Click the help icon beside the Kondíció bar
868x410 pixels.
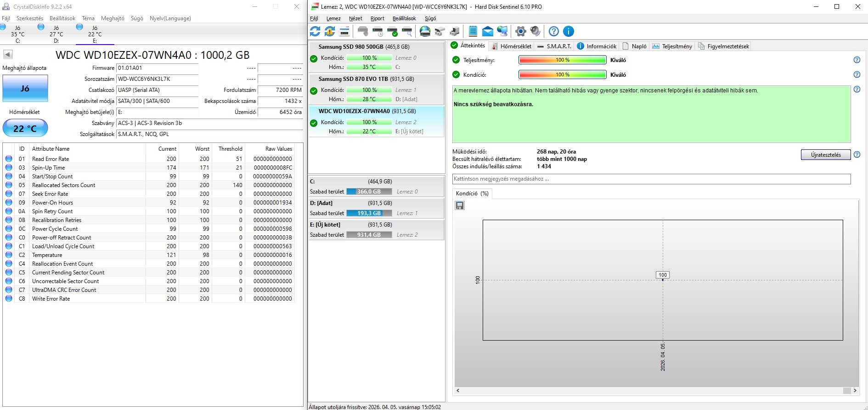(x=857, y=74)
